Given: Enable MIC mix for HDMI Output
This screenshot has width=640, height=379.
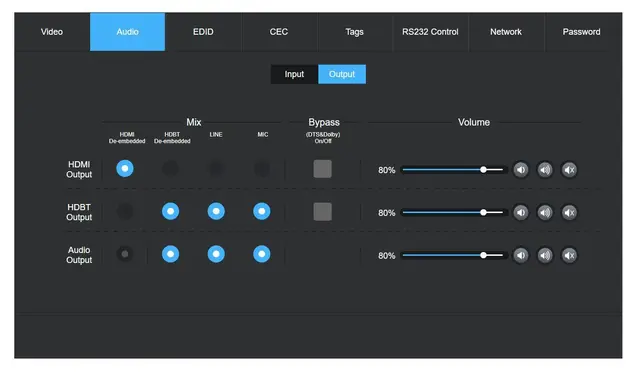Looking at the screenshot, I should click(262, 168).
